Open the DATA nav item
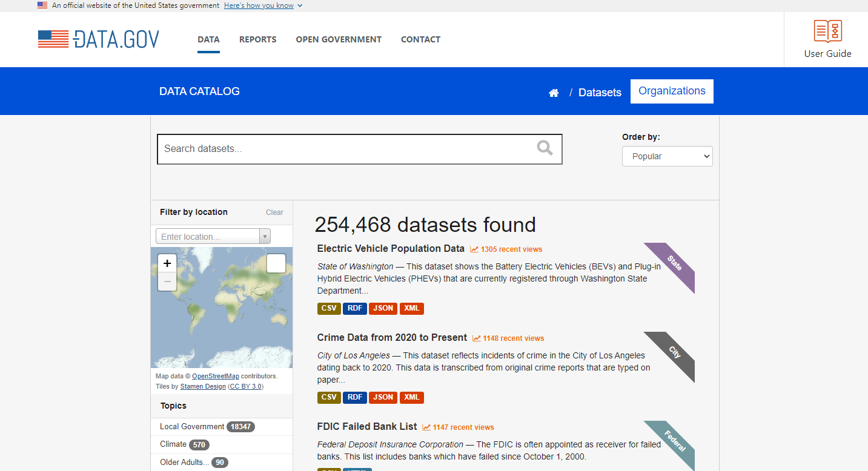Viewport: 868px width, 471px height. (208, 39)
